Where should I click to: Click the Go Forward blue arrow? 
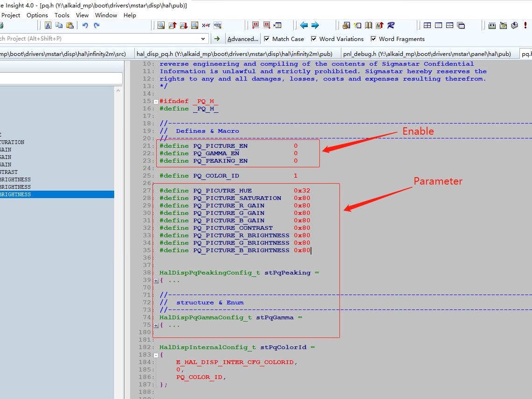315,25
